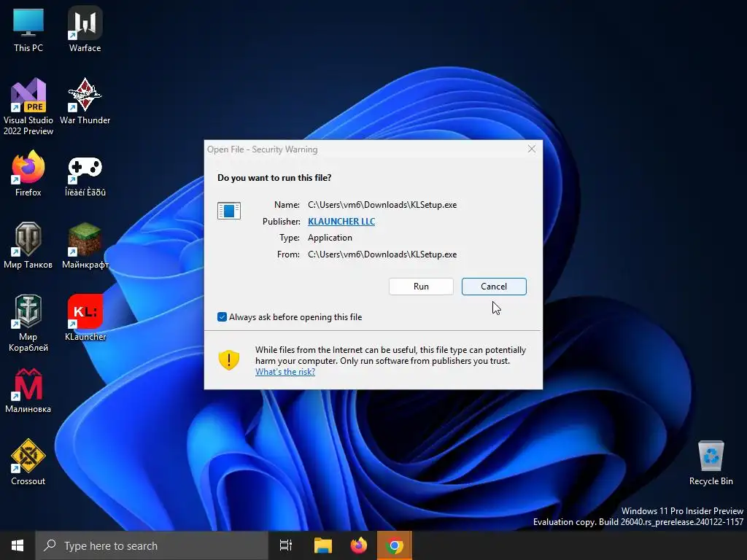This screenshot has height=560, width=747.
Task: Open Task View from the taskbar
Action: (286, 545)
